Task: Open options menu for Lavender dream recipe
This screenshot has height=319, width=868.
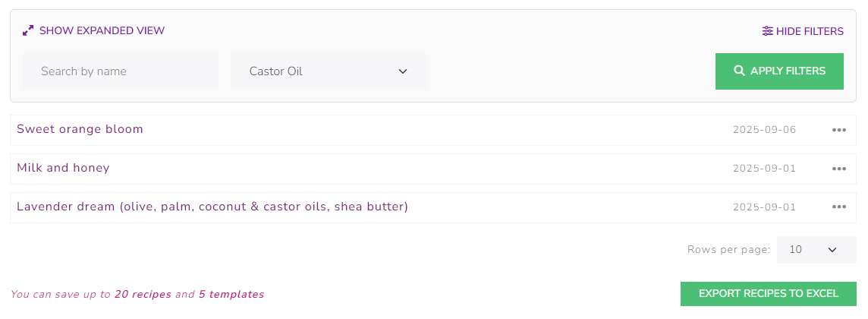Action: click(838, 207)
